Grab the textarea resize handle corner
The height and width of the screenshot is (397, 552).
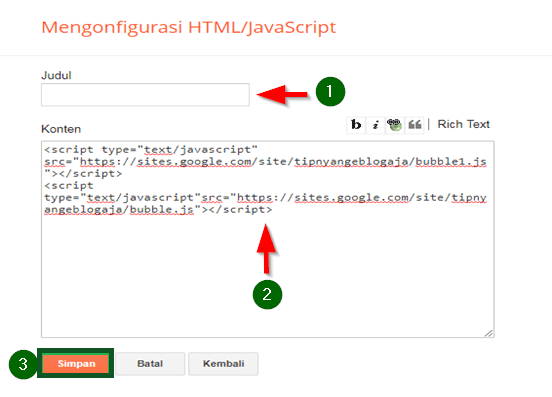pyautogui.click(x=489, y=333)
